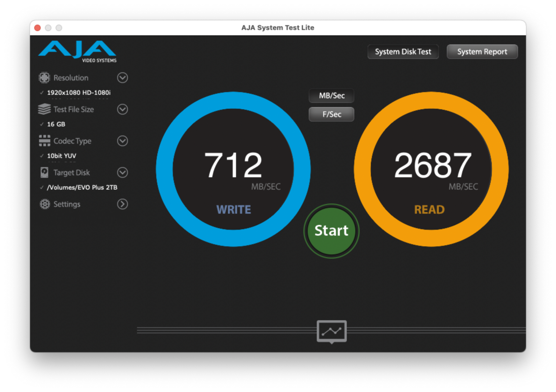Click the AJA Video Systems logo
This screenshot has width=556, height=392.
coord(78,51)
